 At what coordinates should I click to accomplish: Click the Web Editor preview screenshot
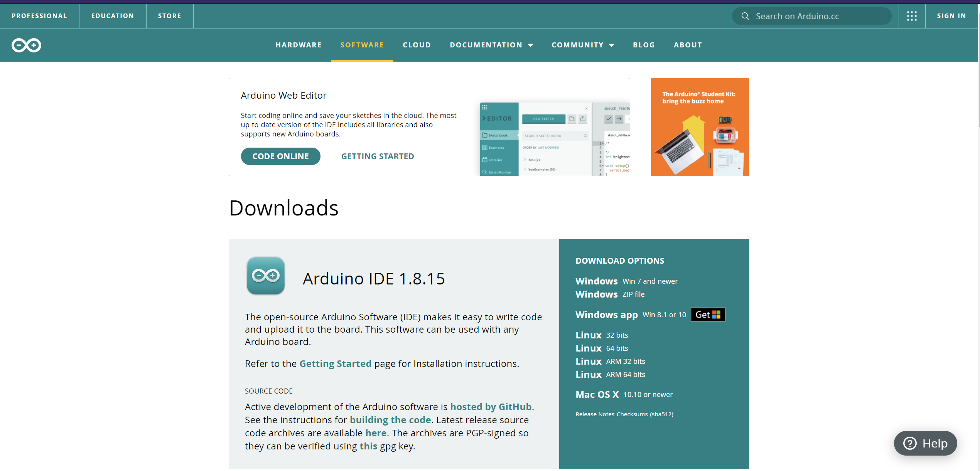pyautogui.click(x=555, y=139)
